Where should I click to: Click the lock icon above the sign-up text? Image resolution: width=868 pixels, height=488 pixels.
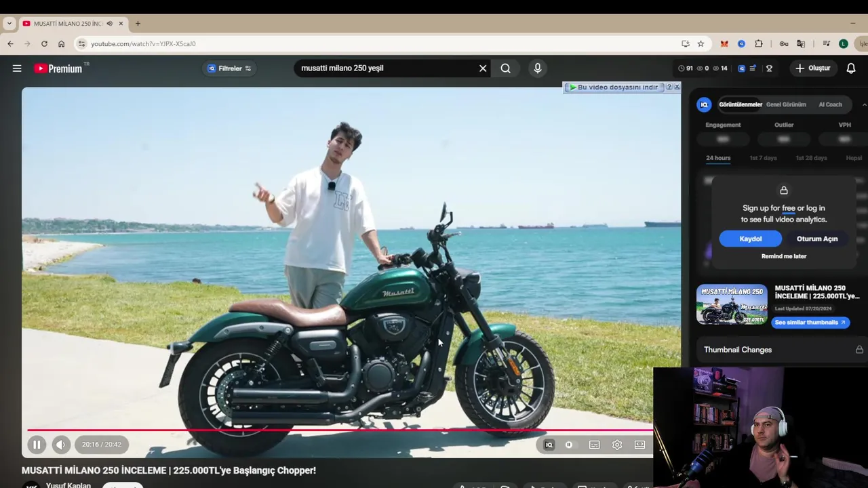784,190
